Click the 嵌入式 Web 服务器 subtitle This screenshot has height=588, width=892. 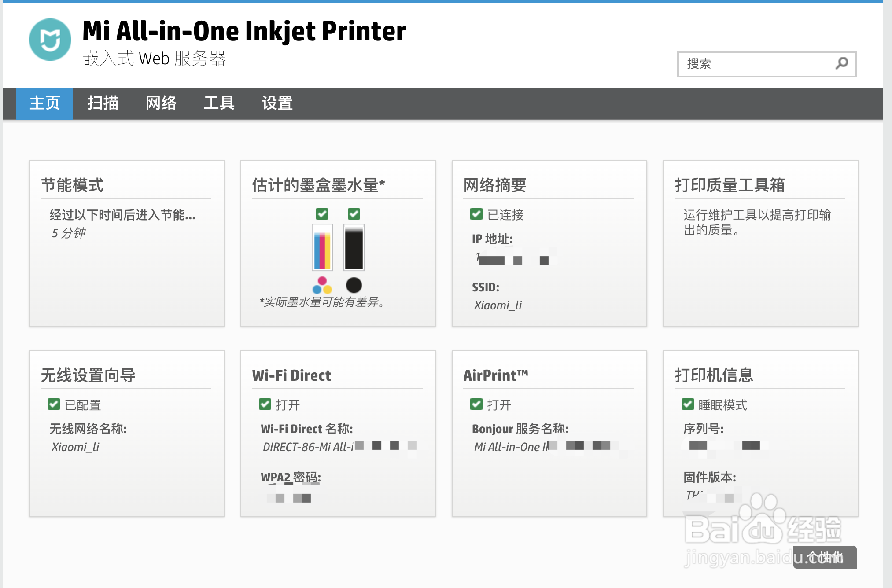(155, 59)
